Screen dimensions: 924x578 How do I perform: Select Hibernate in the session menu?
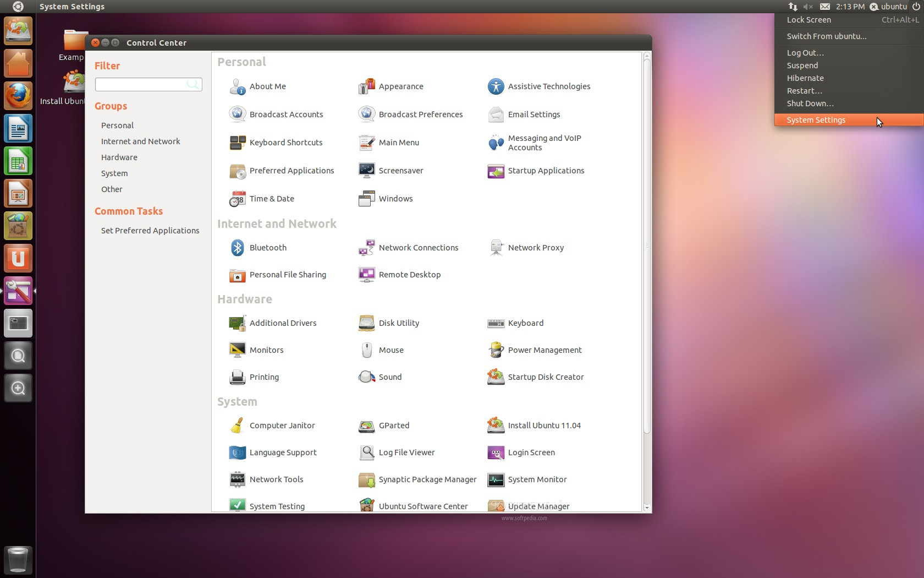849,78
